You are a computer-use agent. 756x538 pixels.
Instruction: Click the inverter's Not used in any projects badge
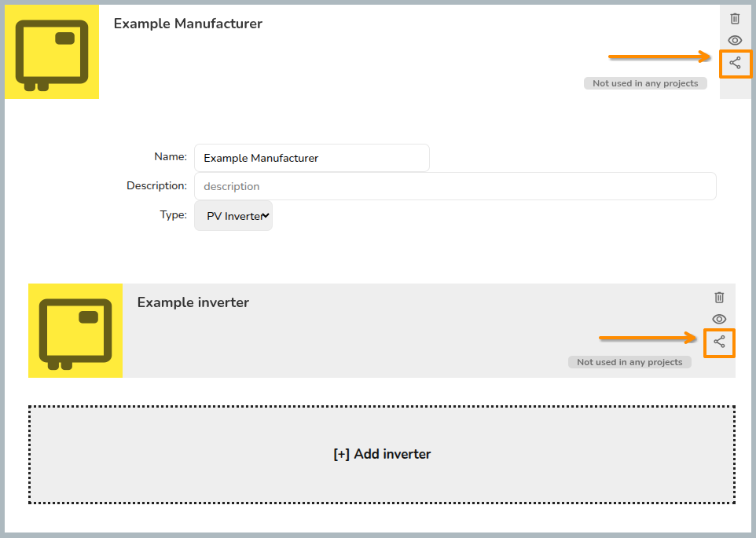pyautogui.click(x=629, y=362)
